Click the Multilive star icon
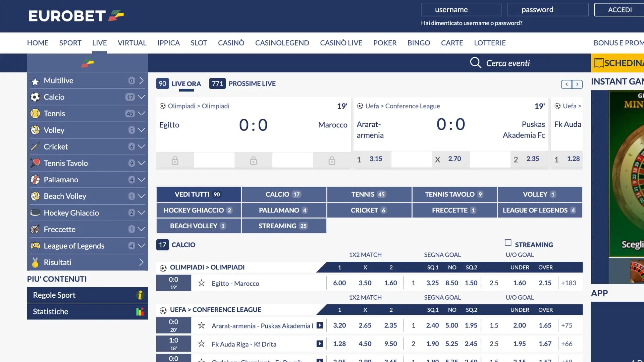The width and height of the screenshot is (644, 362). point(35,81)
